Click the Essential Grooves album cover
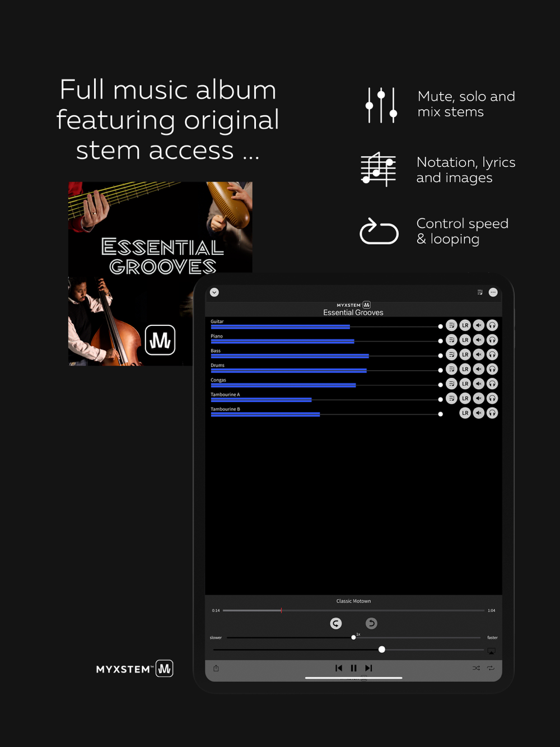This screenshot has width=560, height=747. pyautogui.click(x=160, y=274)
